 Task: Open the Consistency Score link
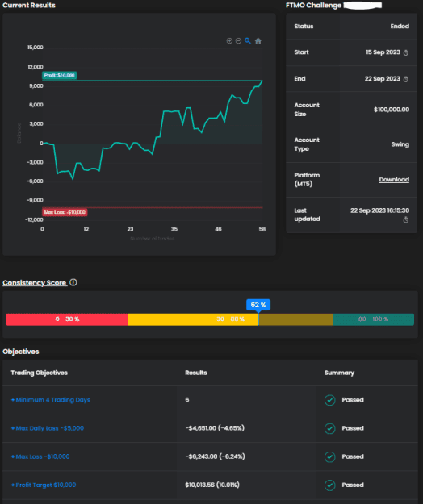(x=35, y=283)
